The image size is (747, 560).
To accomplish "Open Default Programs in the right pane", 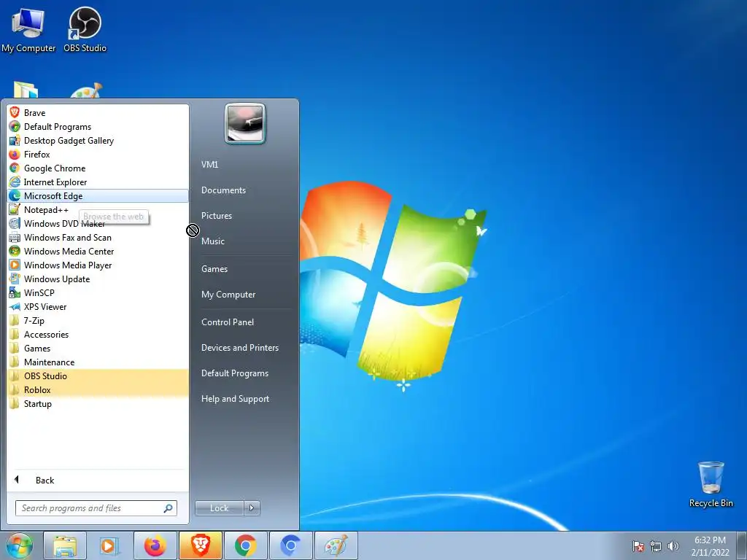I will (244, 373).
